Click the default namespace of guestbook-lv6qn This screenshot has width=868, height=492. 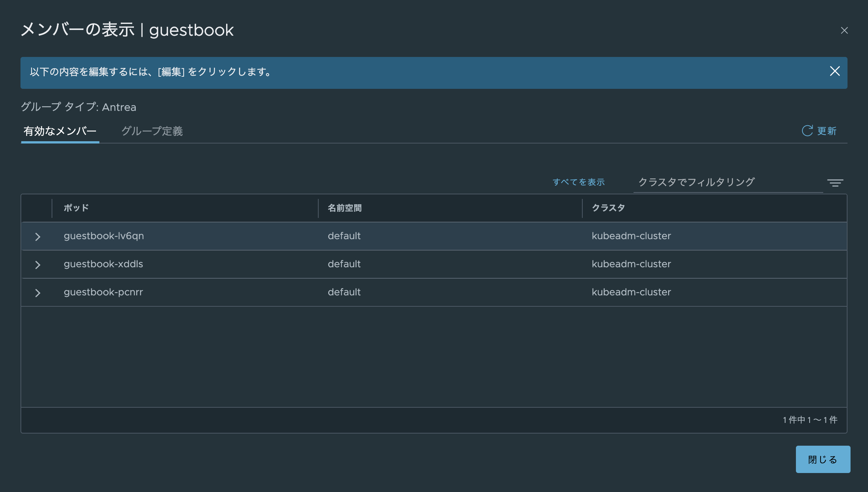tap(344, 236)
